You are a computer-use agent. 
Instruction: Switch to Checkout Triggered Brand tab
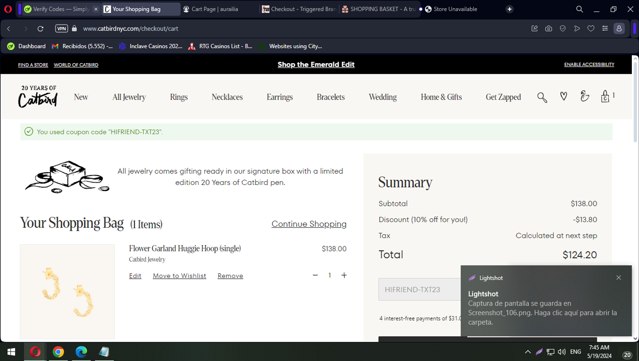pyautogui.click(x=298, y=9)
